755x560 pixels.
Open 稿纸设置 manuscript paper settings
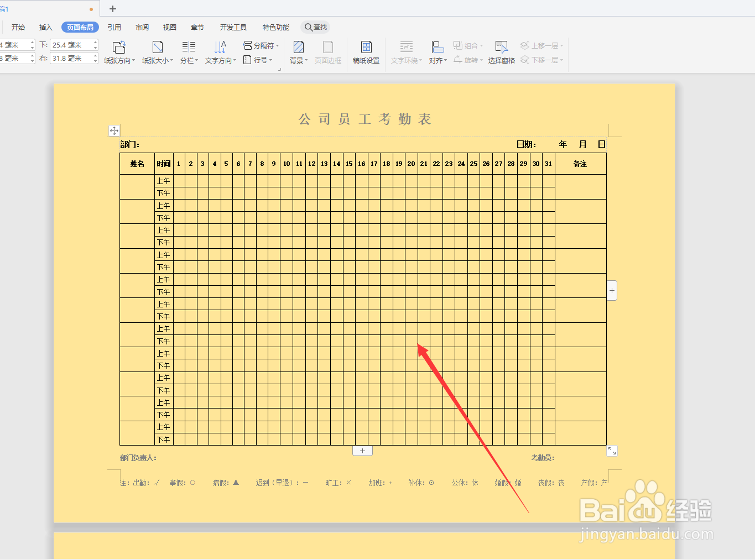click(x=366, y=53)
